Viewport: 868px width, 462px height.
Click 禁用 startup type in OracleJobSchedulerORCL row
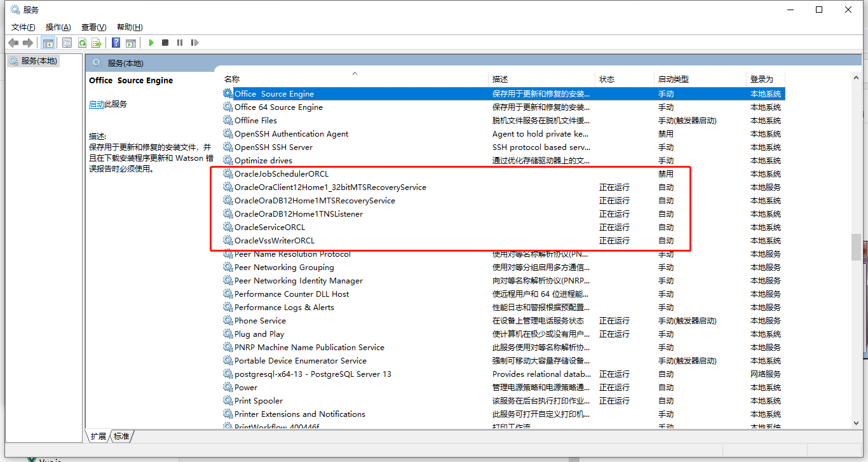coord(666,173)
